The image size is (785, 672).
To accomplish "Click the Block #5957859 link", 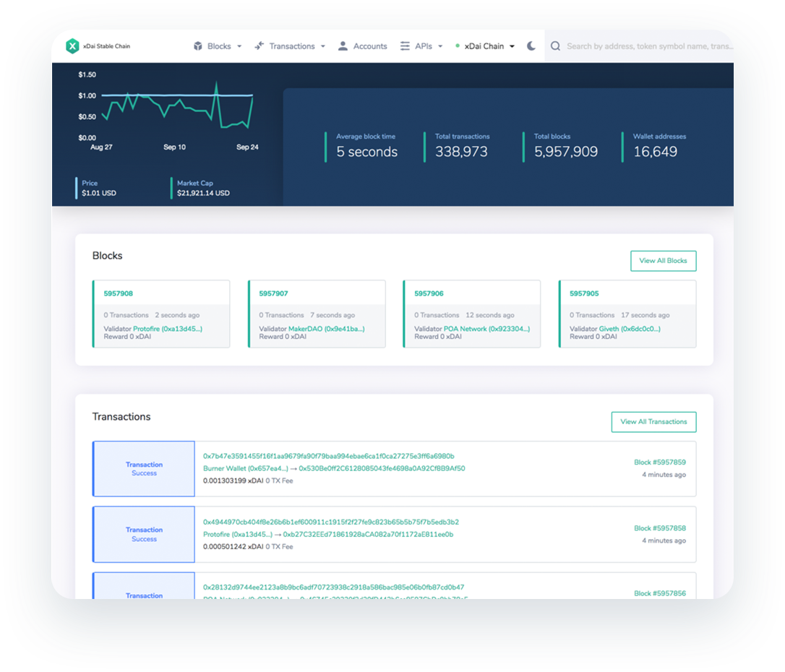I will pyautogui.click(x=659, y=462).
